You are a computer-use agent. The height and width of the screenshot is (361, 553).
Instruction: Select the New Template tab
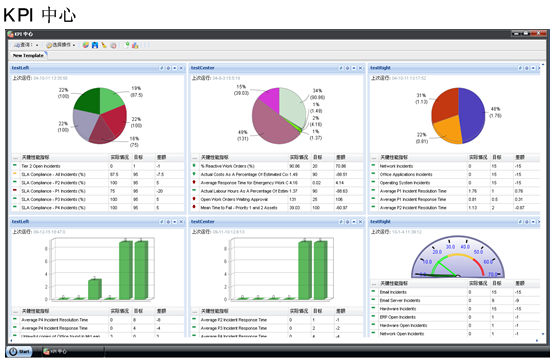tap(28, 55)
